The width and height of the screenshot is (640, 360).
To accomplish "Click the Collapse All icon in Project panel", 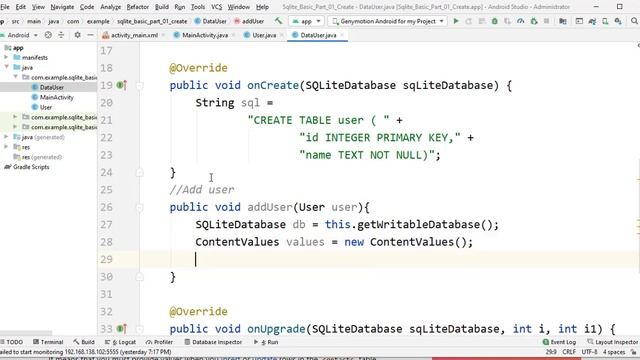I will click(x=61, y=35).
